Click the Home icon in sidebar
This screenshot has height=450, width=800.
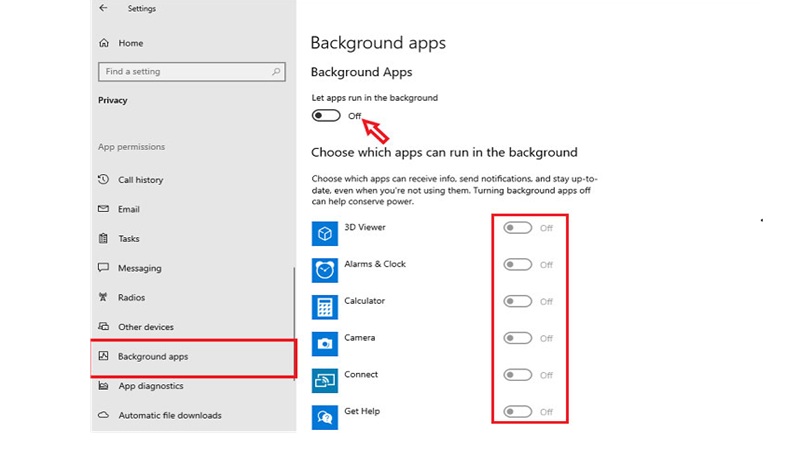click(104, 44)
